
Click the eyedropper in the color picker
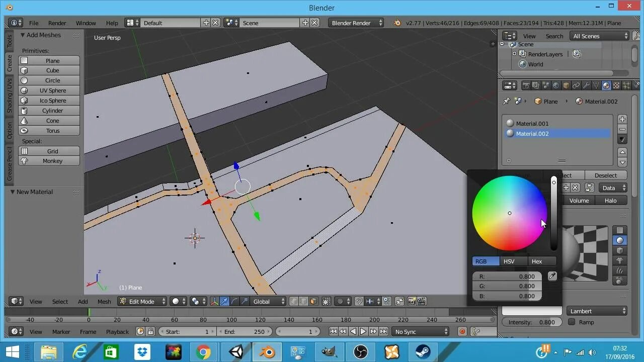[x=552, y=276]
